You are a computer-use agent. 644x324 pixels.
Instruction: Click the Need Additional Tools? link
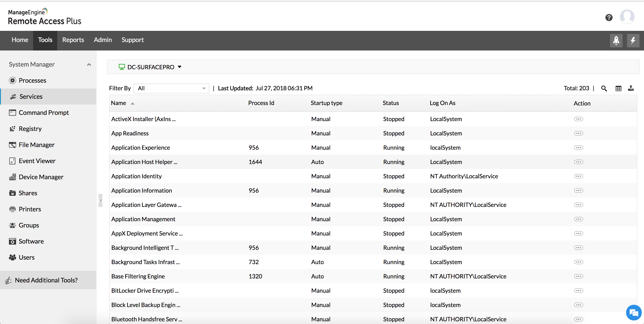pos(46,280)
